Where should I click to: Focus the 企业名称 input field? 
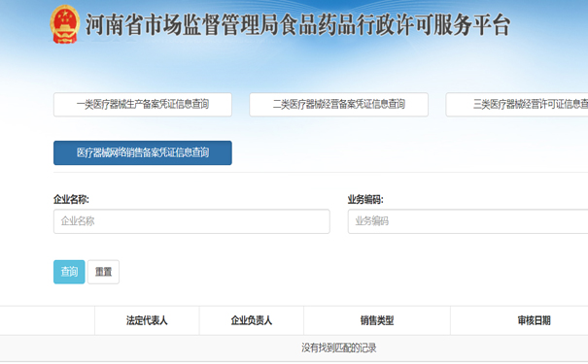click(191, 221)
